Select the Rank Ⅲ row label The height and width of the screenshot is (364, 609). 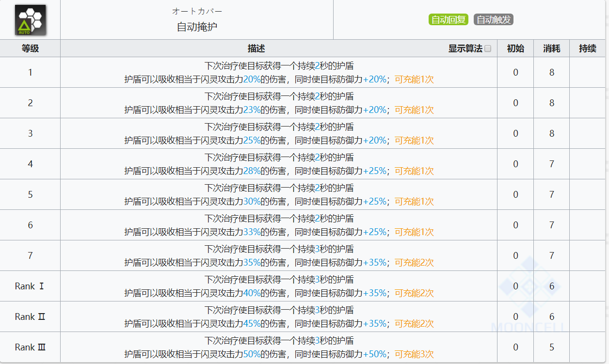pos(30,348)
